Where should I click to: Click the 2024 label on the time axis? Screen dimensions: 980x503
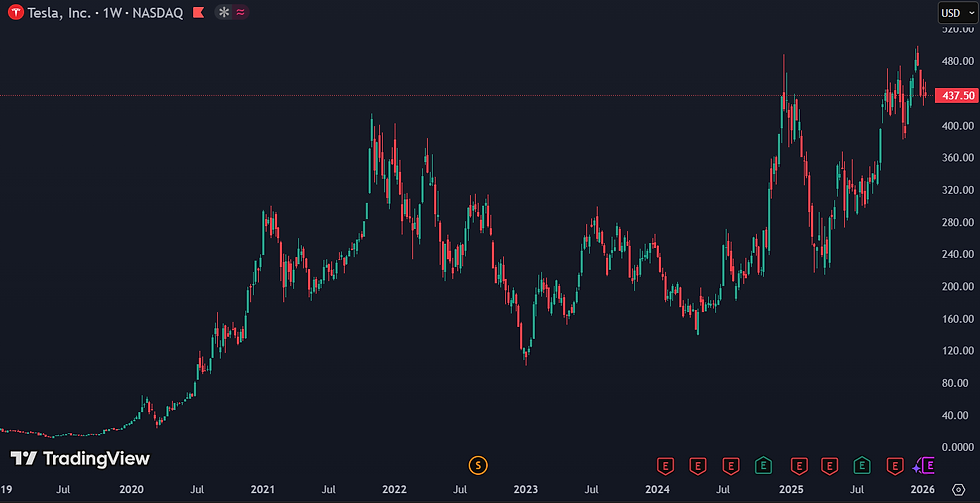(658, 489)
